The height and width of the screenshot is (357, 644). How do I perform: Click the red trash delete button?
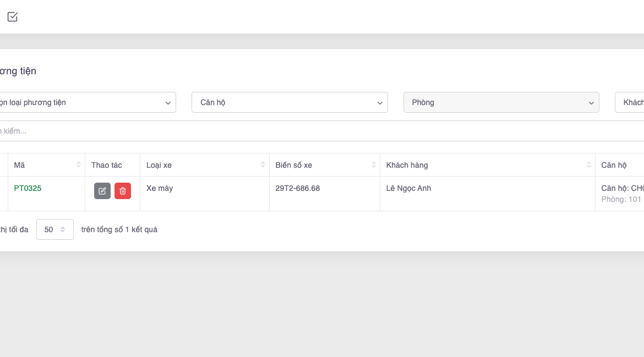[123, 191]
